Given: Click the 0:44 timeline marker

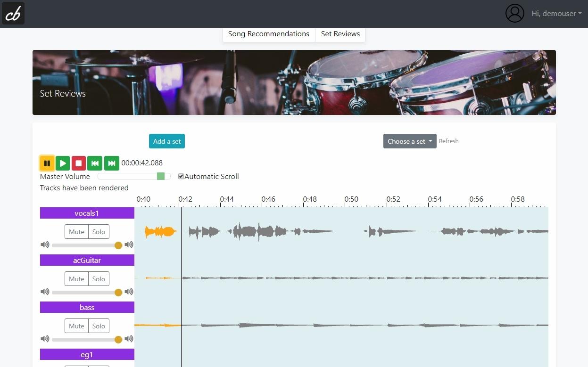Looking at the screenshot, I should pyautogui.click(x=227, y=199).
